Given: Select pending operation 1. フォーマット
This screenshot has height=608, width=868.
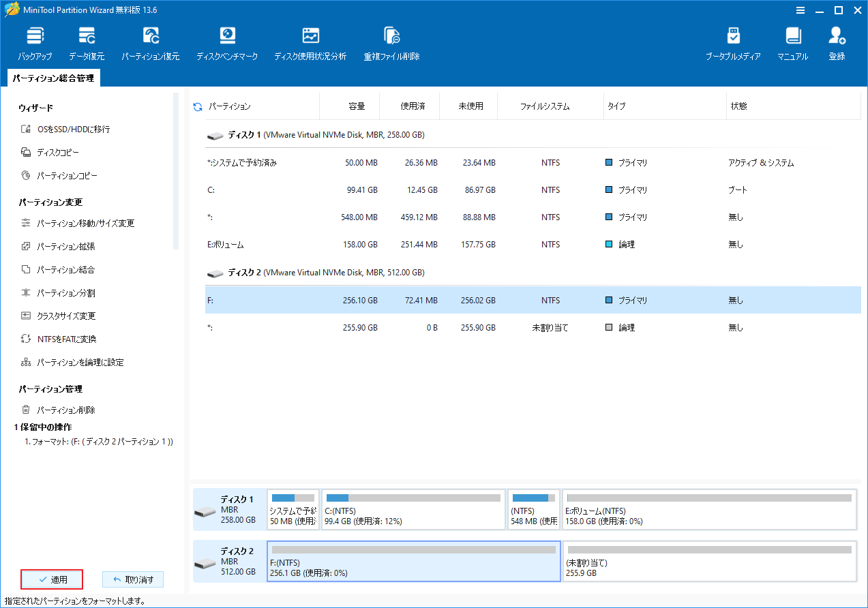Looking at the screenshot, I should [99, 442].
